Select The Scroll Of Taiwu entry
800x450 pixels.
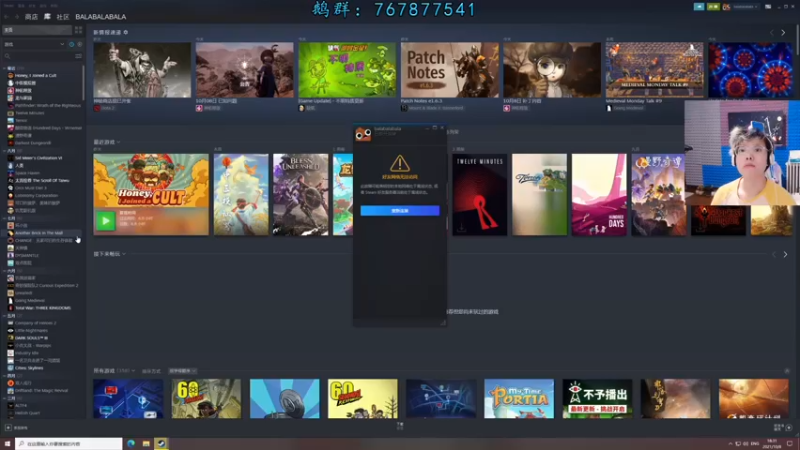tap(42, 180)
